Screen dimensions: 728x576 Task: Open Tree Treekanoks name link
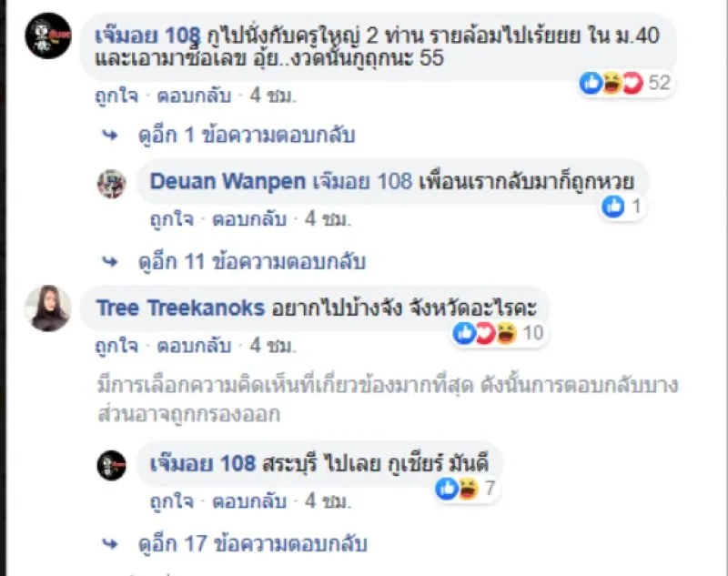click(x=180, y=308)
